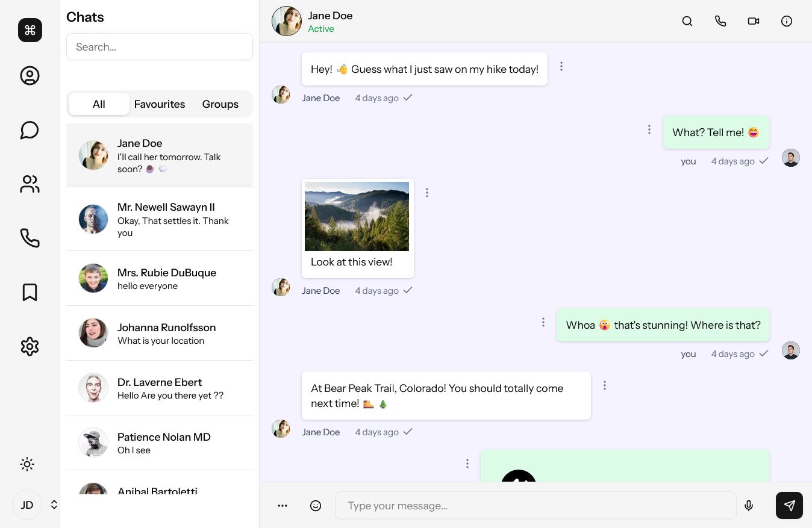Open the chats bubble icon in sidebar
This screenshot has width=812, height=528.
click(30, 130)
